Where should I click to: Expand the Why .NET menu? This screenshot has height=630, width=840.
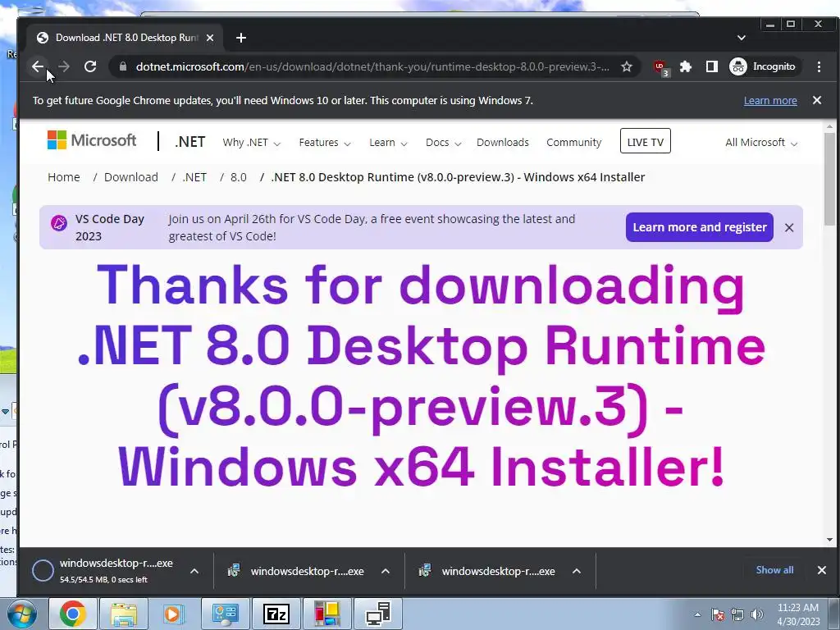click(251, 143)
